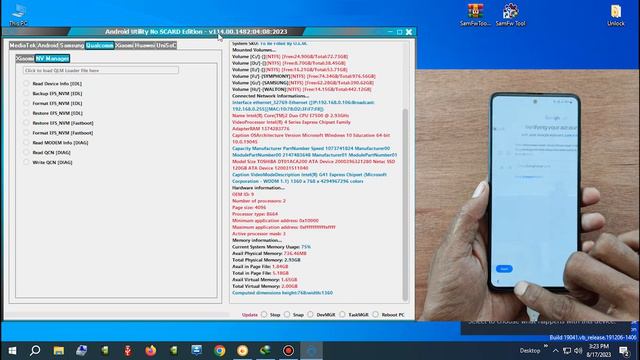Open the Windows Start menu
Image resolution: width=640 pixels, height=360 pixels.
pyautogui.click(x=12, y=351)
